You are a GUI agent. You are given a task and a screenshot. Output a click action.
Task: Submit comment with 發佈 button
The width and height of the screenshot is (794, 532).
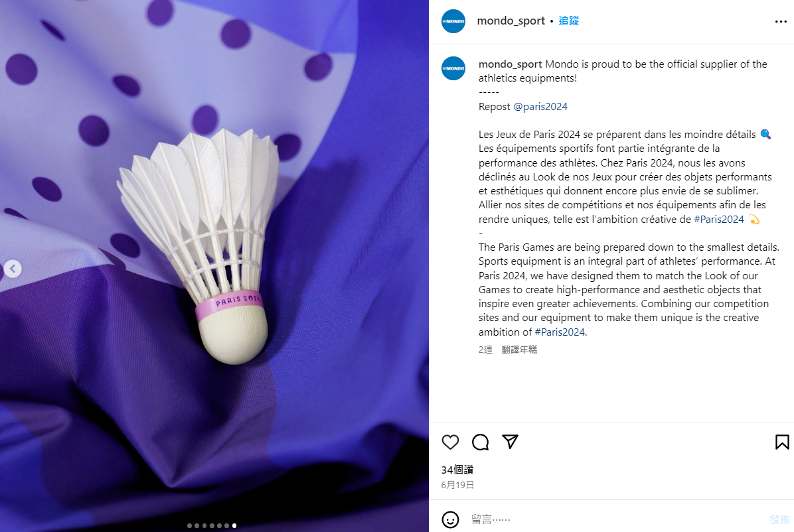click(x=779, y=519)
